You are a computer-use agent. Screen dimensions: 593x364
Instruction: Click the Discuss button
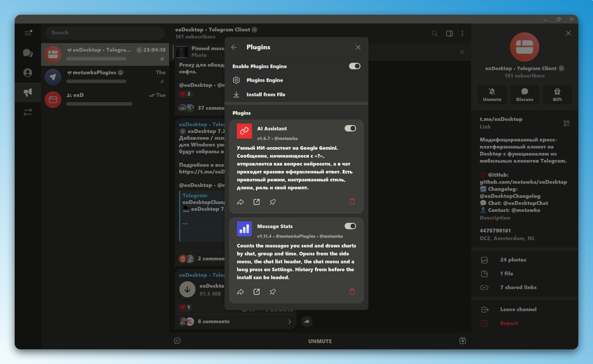[525, 95]
